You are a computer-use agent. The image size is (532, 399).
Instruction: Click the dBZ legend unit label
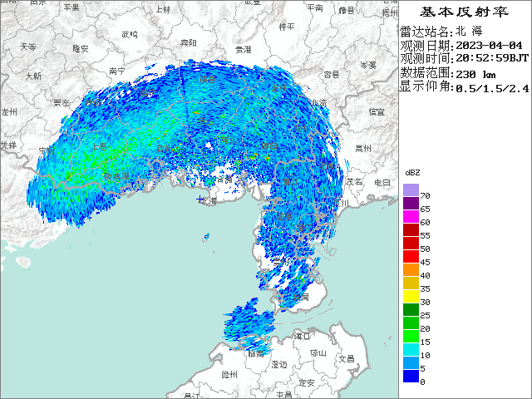(x=412, y=173)
